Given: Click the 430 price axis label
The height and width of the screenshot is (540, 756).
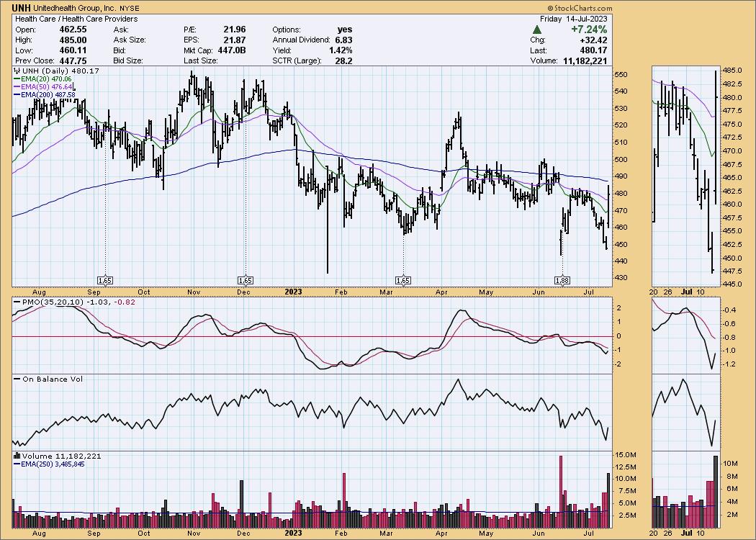Looking at the screenshot, I should point(621,278).
